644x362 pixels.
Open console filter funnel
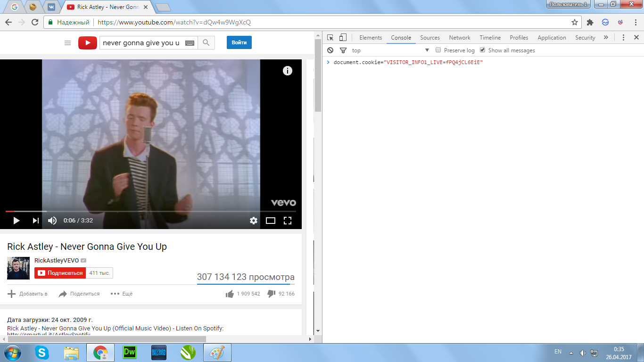[x=343, y=50]
